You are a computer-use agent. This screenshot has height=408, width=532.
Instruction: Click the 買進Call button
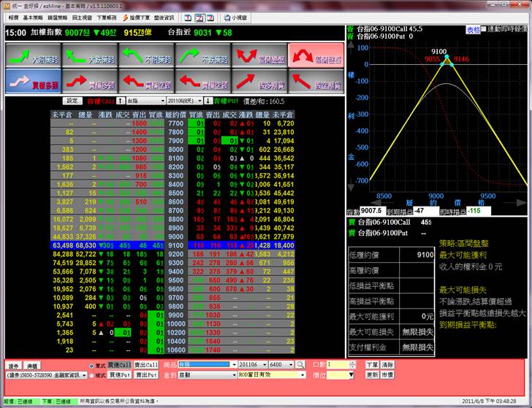tap(120, 364)
